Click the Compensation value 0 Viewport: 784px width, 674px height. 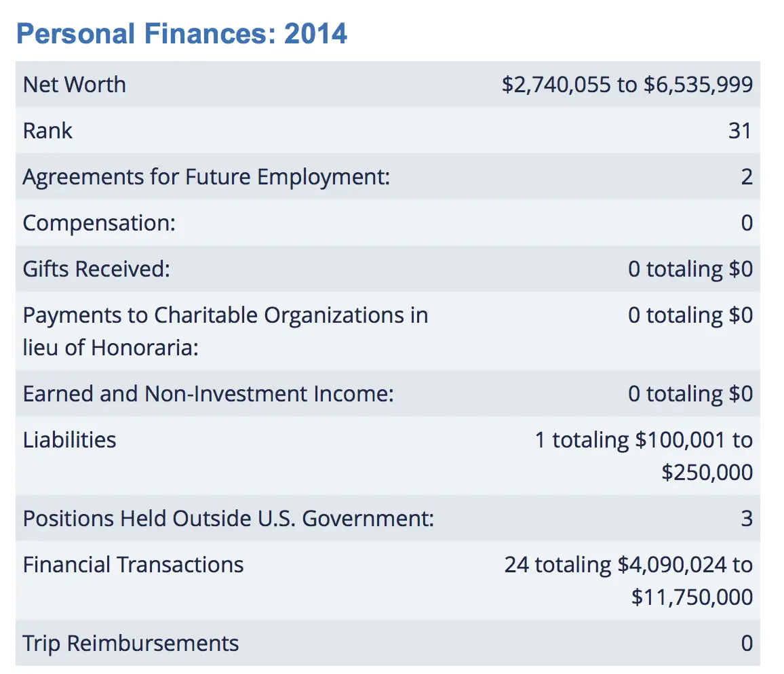pos(746,223)
